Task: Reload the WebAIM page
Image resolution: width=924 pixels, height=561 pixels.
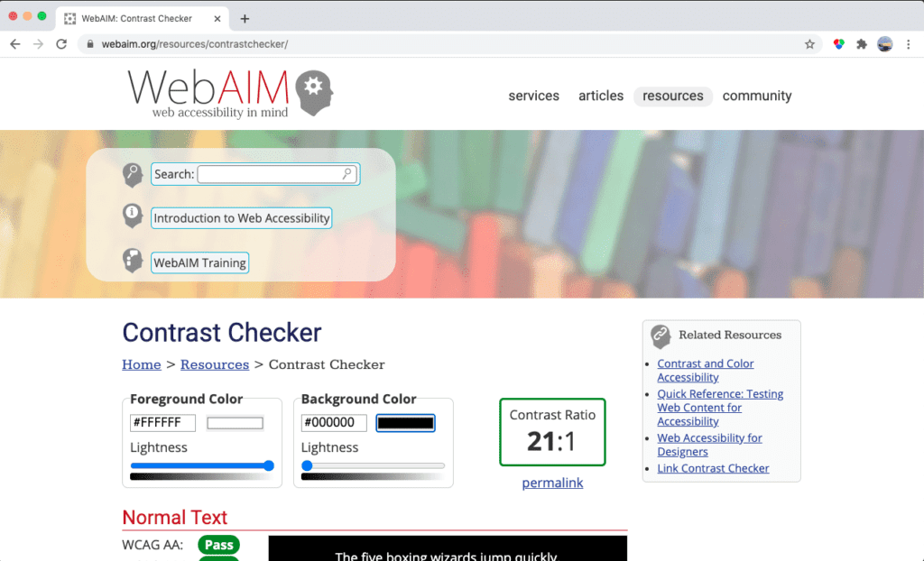Action: [61, 44]
